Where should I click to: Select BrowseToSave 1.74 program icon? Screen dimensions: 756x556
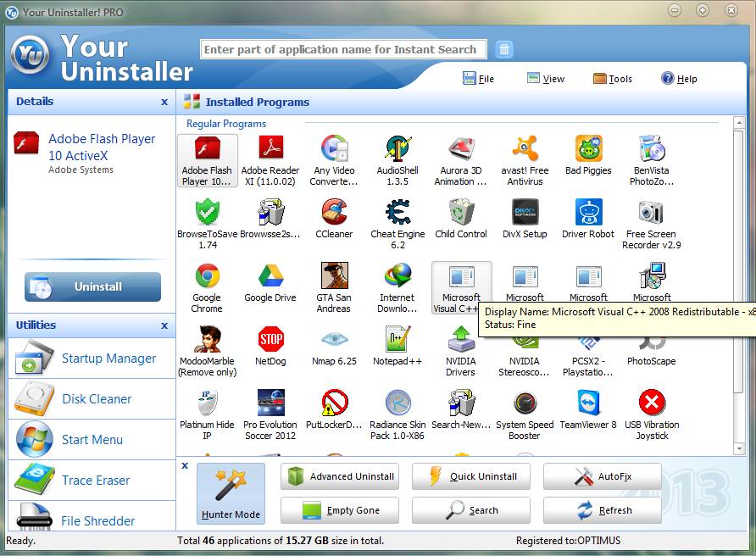click(x=208, y=212)
